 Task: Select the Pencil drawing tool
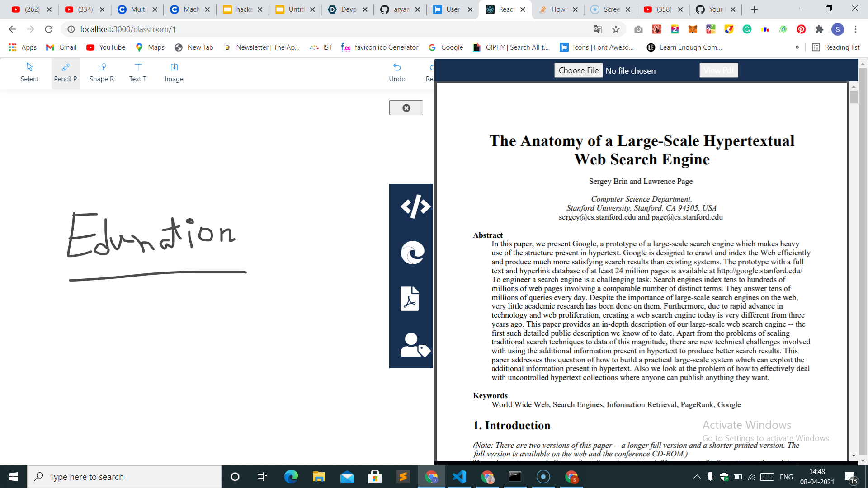65,73
